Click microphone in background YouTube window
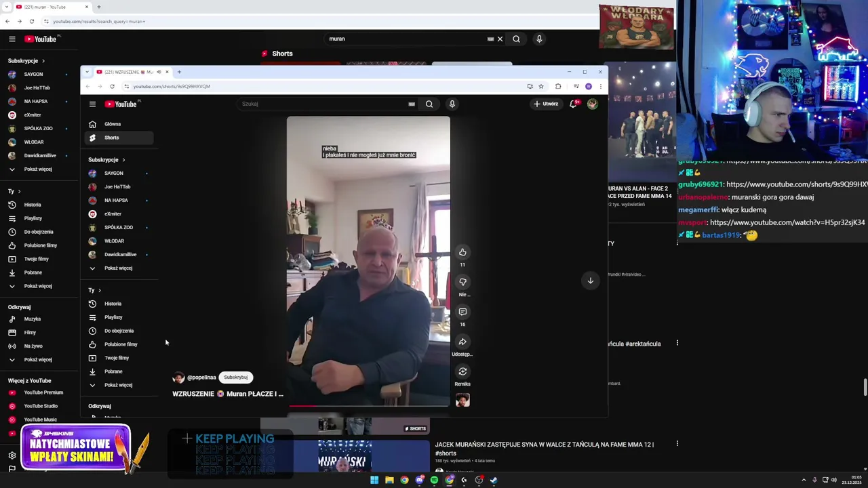 click(539, 39)
